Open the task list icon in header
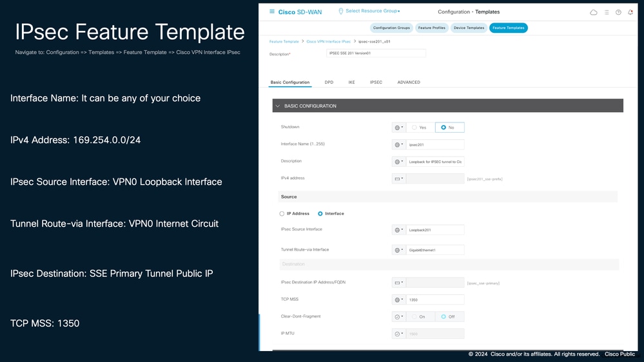 (607, 12)
